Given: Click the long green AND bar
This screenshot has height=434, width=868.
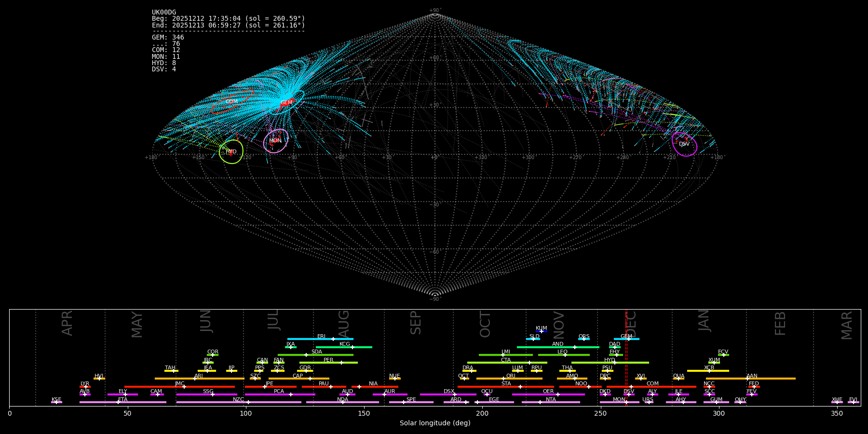Looking at the screenshot, I should point(558,347).
